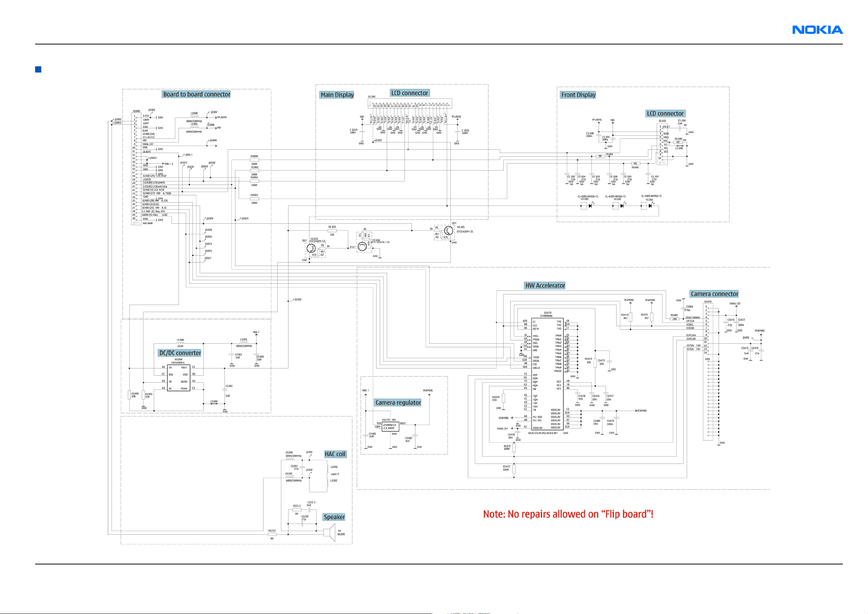This screenshot has height=614, width=868.
Task: Click the "HAC coil" label
Action: click(x=335, y=454)
